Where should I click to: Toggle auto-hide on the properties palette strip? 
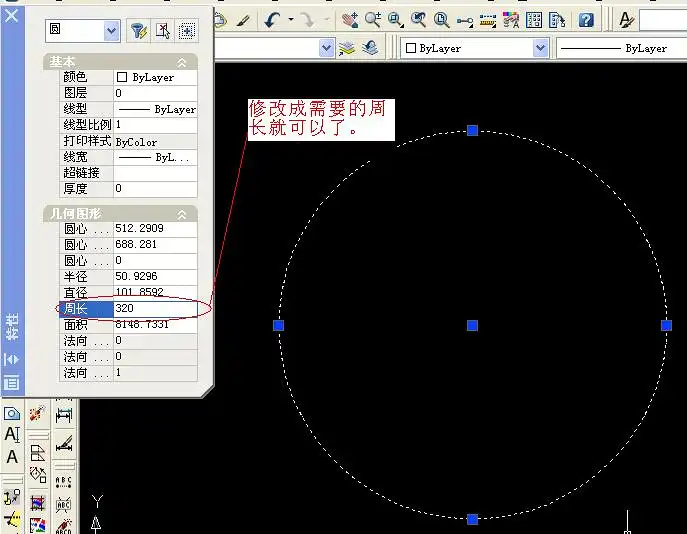(x=11, y=360)
